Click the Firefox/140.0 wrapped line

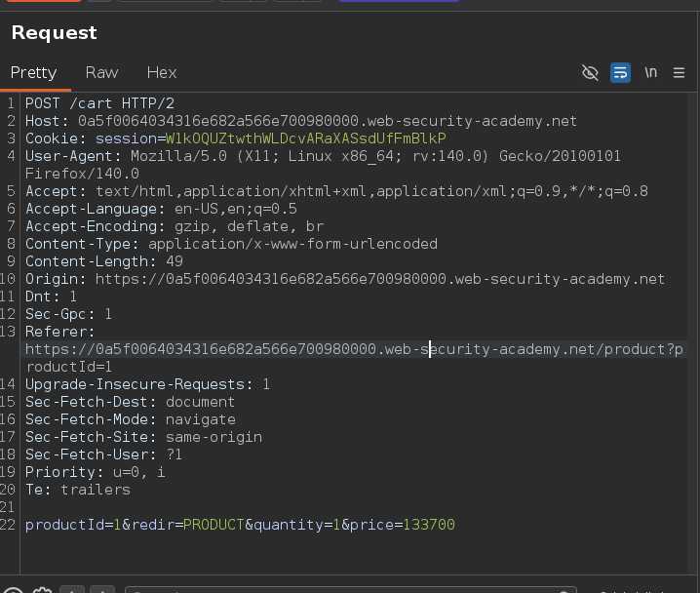point(82,174)
